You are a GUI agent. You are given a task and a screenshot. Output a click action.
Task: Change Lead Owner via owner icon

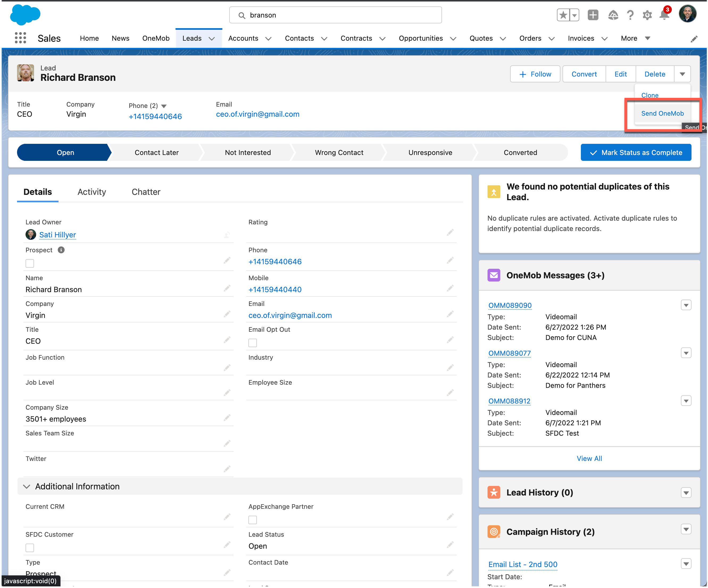point(227,235)
